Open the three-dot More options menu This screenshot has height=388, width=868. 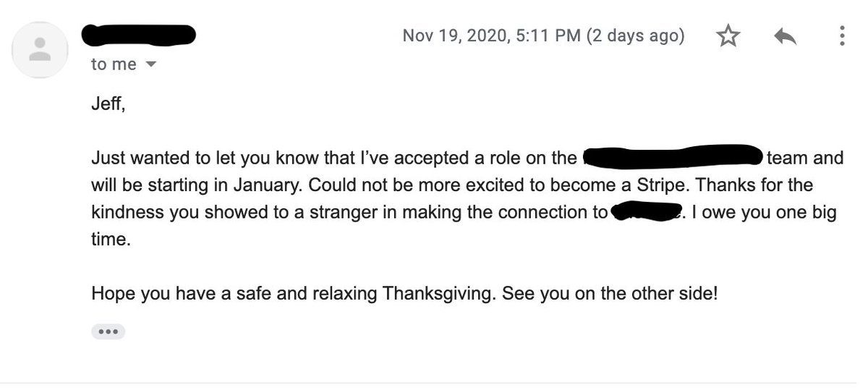point(841,36)
